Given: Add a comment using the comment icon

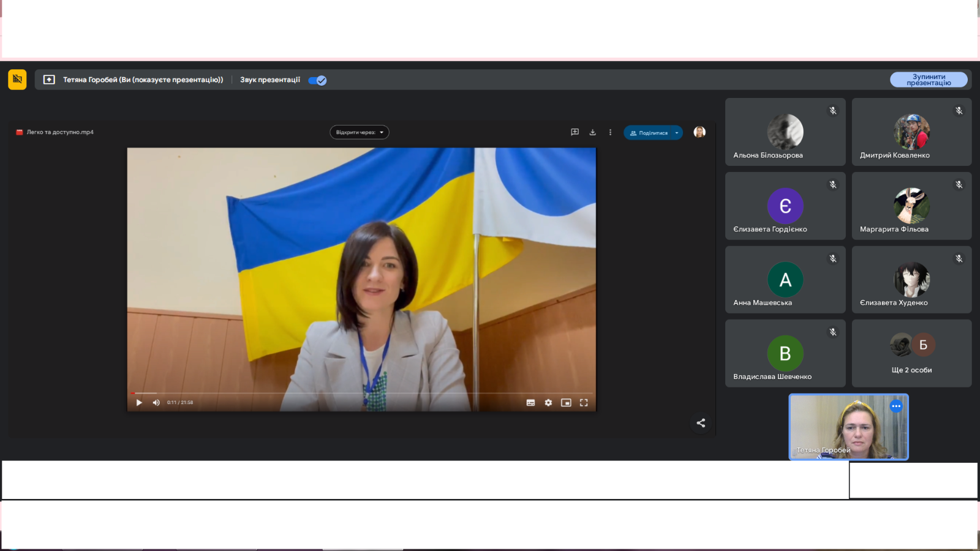Looking at the screenshot, I should click(575, 132).
